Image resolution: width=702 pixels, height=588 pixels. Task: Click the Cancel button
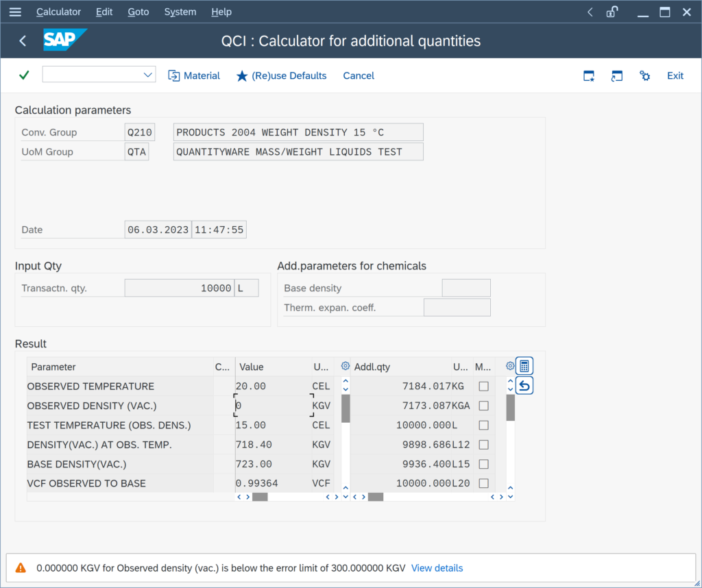coord(359,75)
